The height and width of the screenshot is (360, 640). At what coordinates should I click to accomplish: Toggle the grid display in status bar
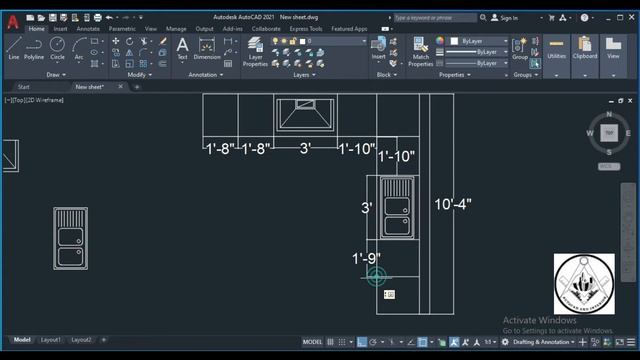coord(330,342)
